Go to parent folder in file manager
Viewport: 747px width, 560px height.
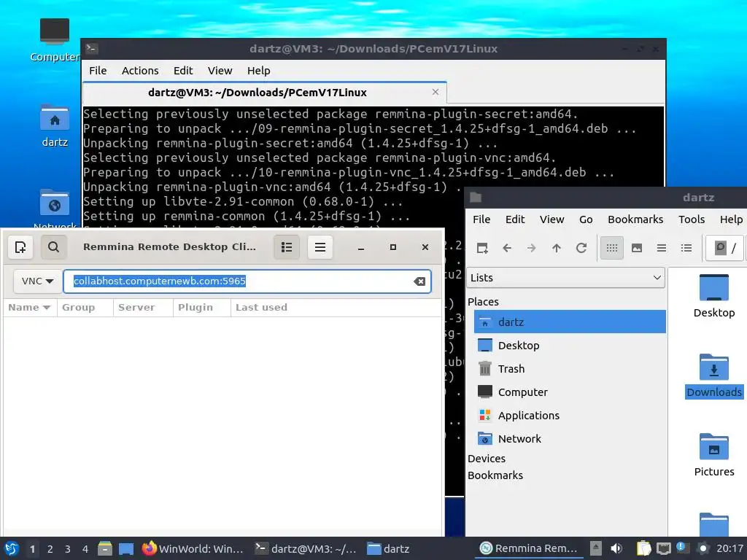(557, 248)
